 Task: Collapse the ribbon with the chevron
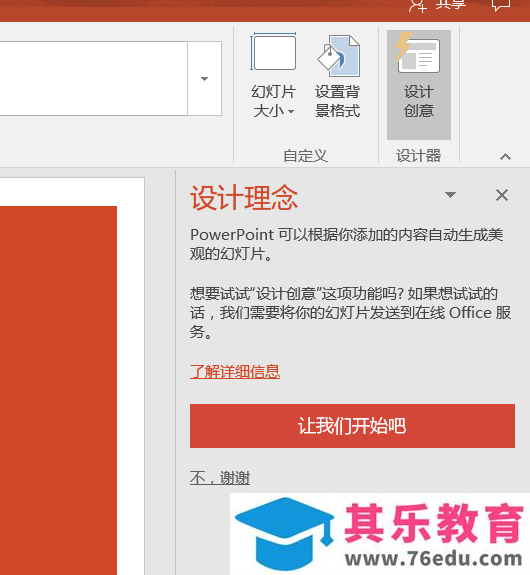505,157
